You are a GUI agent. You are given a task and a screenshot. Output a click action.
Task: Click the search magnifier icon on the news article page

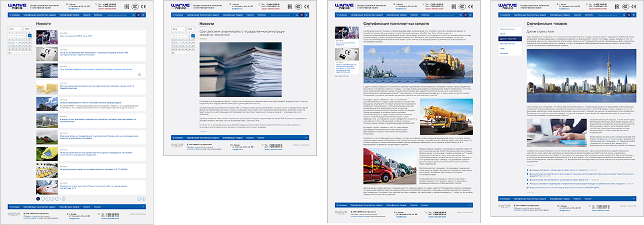297,15
